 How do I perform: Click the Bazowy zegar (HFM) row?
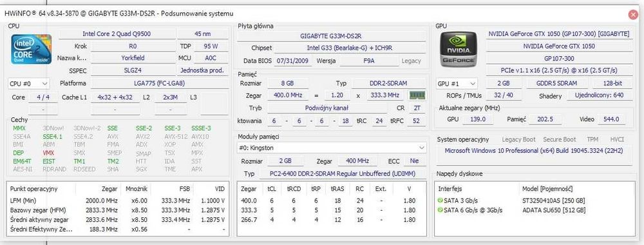(x=117, y=210)
